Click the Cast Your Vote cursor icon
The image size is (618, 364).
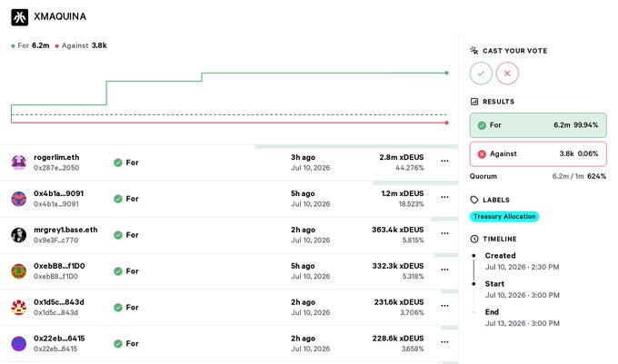[474, 50]
